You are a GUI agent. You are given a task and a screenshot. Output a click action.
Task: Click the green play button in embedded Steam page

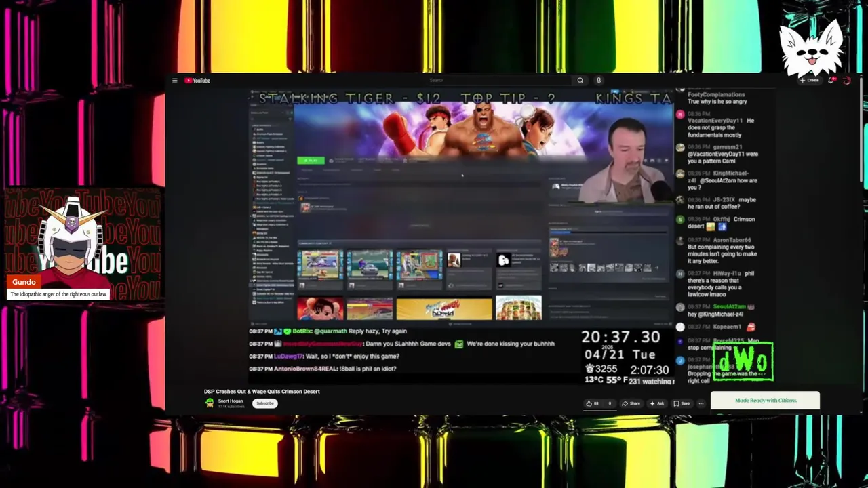coord(311,160)
